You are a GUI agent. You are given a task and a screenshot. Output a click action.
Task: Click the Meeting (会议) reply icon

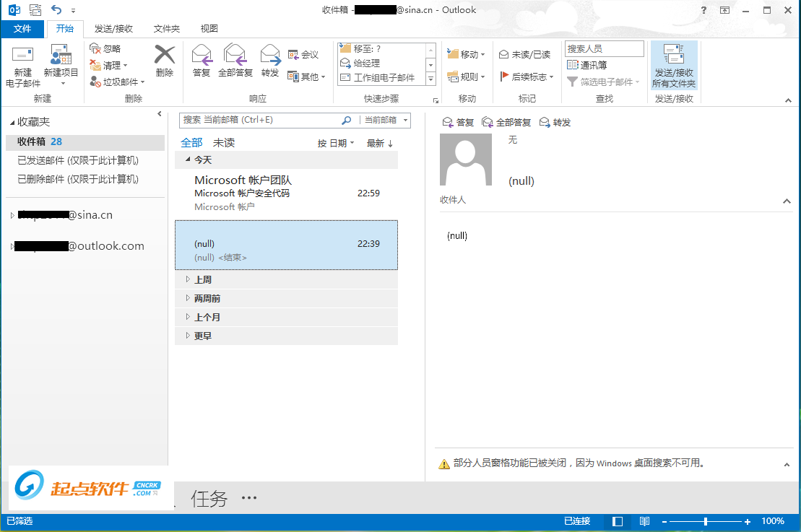click(x=293, y=55)
